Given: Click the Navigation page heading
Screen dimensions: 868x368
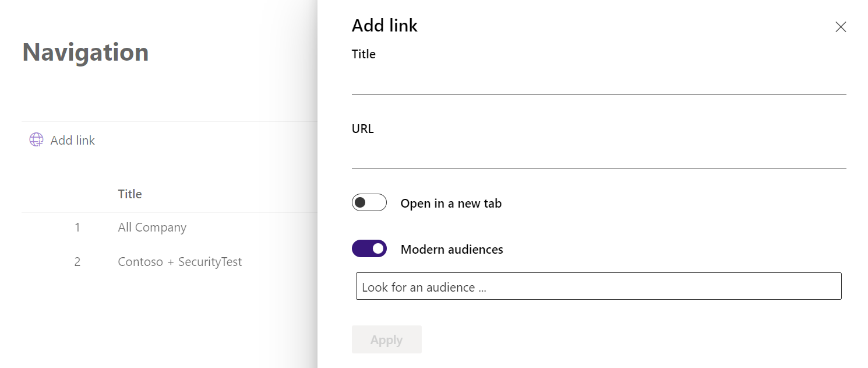Looking at the screenshot, I should pos(86,52).
